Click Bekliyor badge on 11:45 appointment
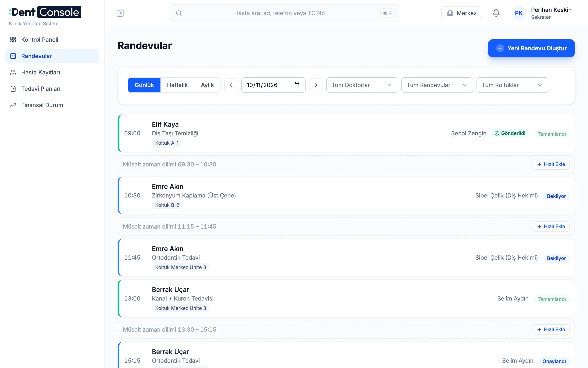Screen dimensions: 588x368 [x=556, y=258]
